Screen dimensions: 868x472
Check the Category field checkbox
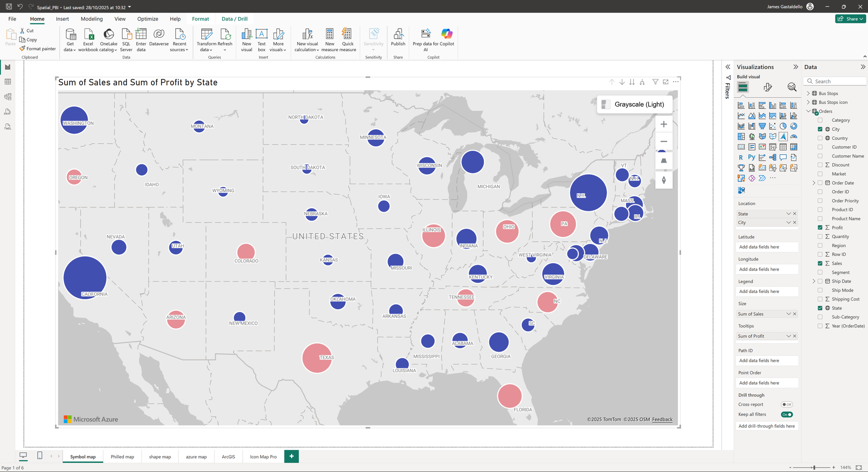pyautogui.click(x=820, y=120)
